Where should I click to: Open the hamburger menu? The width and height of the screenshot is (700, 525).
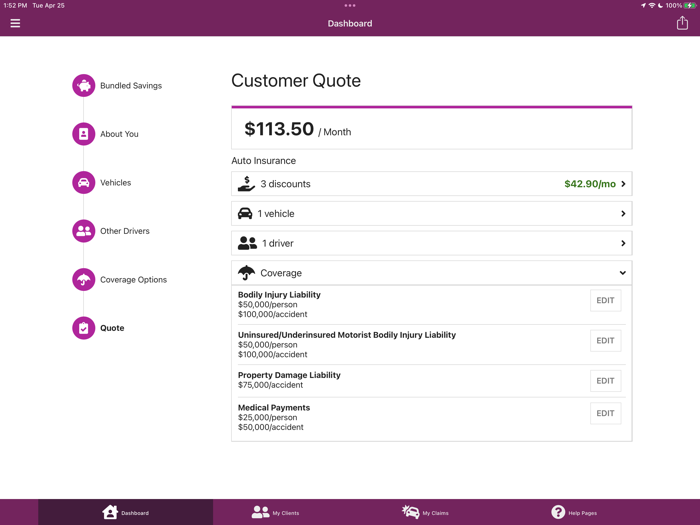click(x=15, y=23)
